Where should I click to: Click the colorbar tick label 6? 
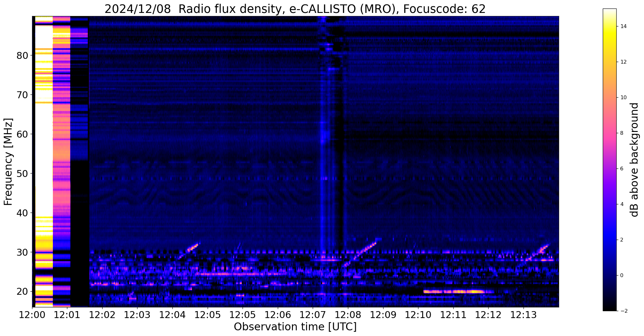(x=621, y=169)
